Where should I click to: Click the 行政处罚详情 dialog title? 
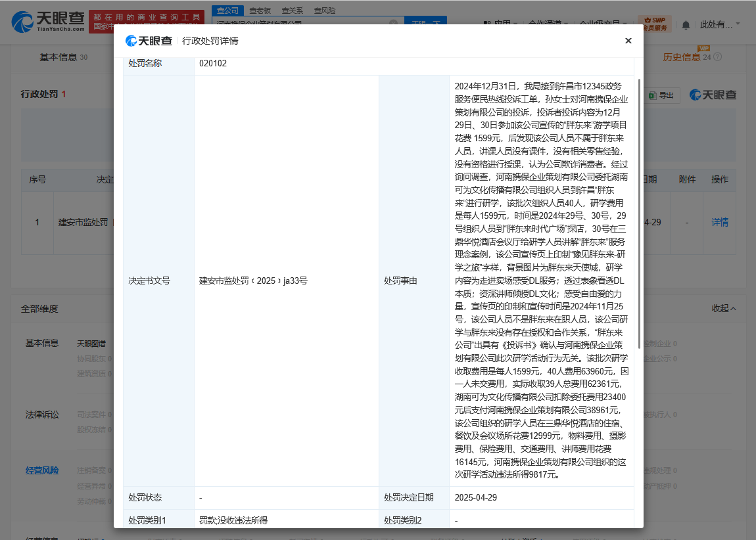[210, 41]
